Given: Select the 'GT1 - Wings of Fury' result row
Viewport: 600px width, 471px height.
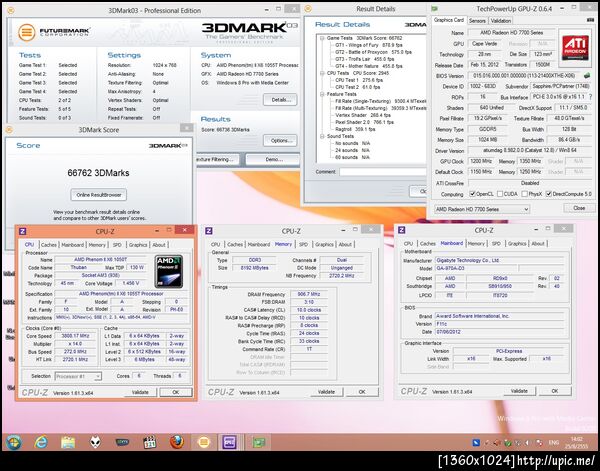Looking at the screenshot, I should point(368,45).
